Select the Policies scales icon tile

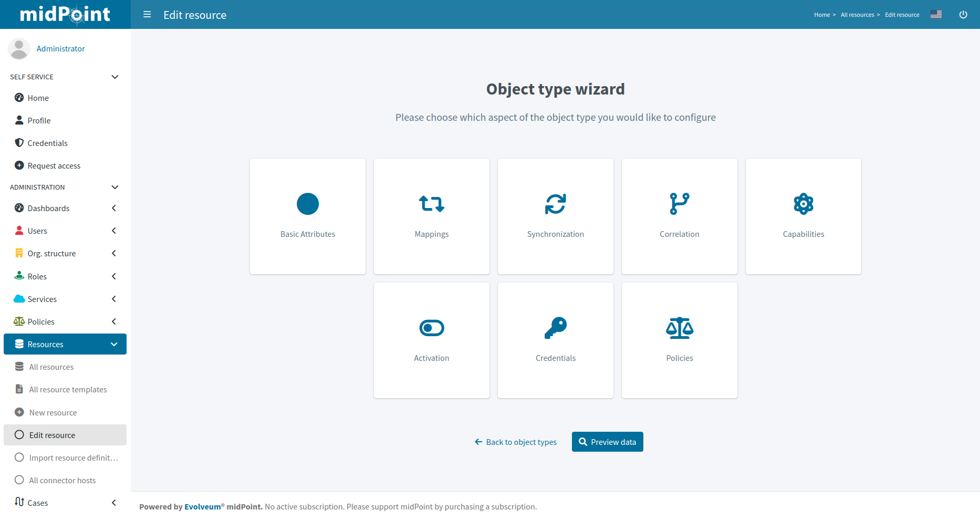pyautogui.click(x=679, y=328)
